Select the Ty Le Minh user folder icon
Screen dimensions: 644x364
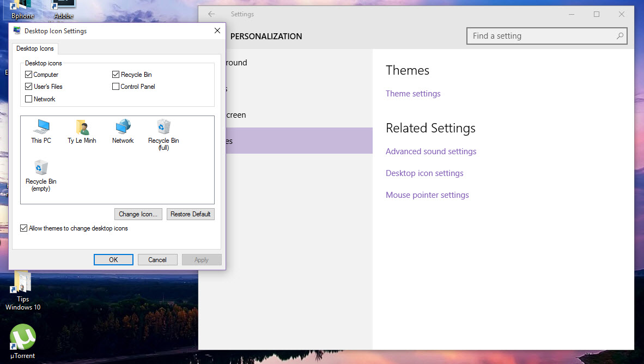tap(81, 131)
